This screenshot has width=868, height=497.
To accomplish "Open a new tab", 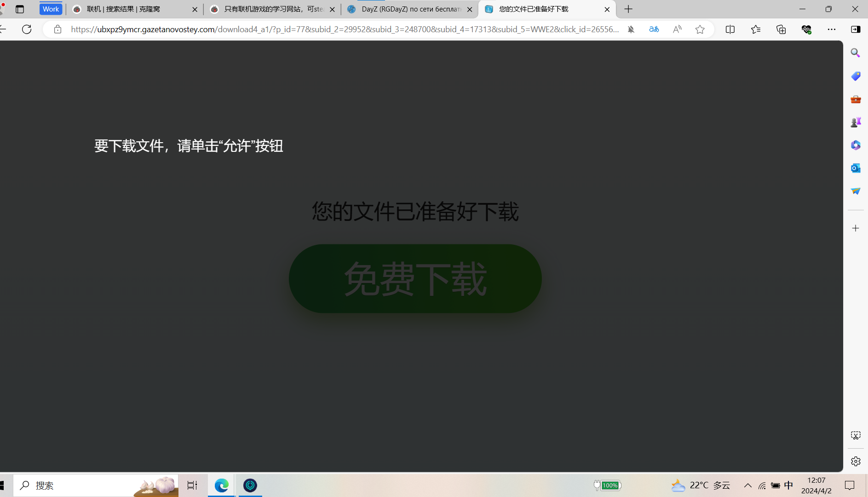I will pyautogui.click(x=628, y=9).
